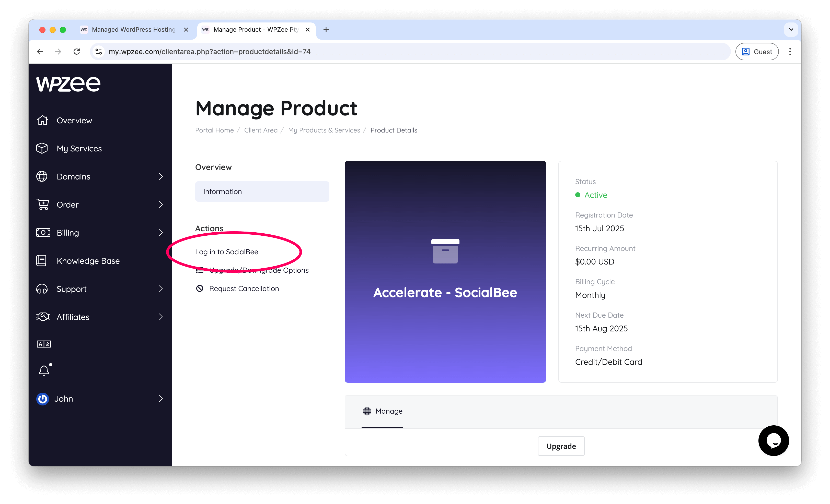
Task: Expand the Affiliates submenu chevron
Action: point(161,317)
